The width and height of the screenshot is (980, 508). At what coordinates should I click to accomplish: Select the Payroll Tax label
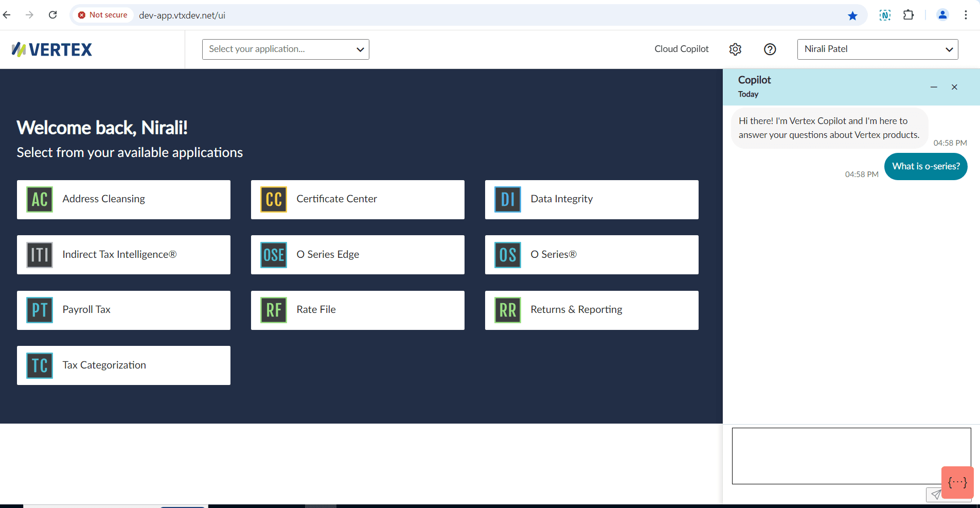coord(86,309)
